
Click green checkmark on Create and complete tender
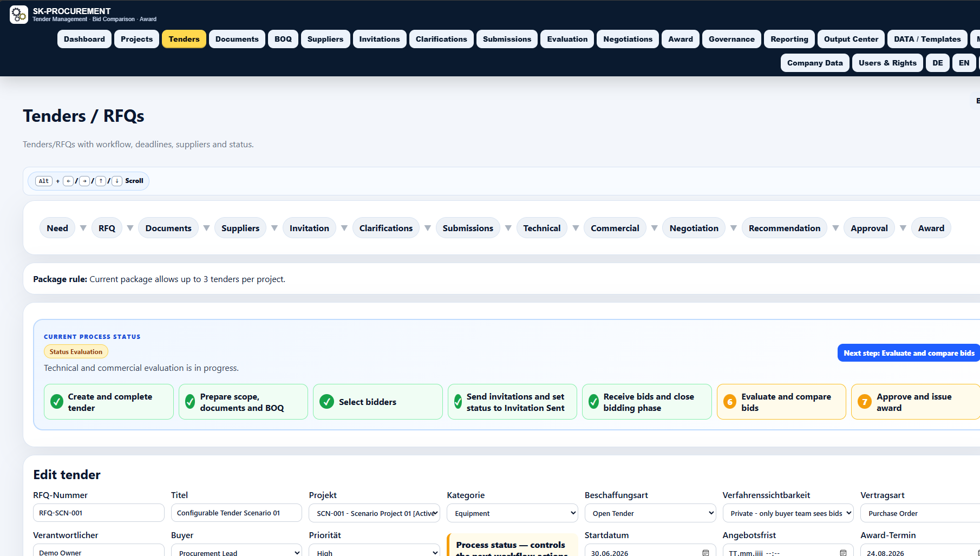[56, 402]
